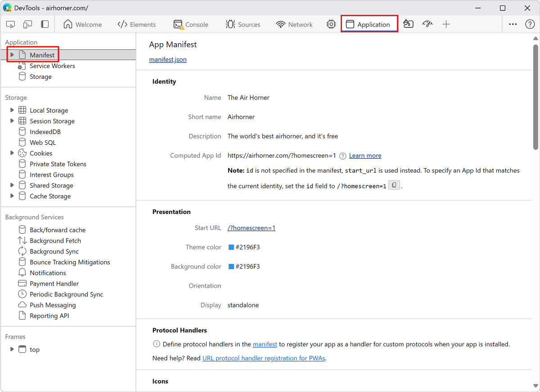Copy the suggested id with copy icon
The width and height of the screenshot is (540, 392).
pos(394,185)
